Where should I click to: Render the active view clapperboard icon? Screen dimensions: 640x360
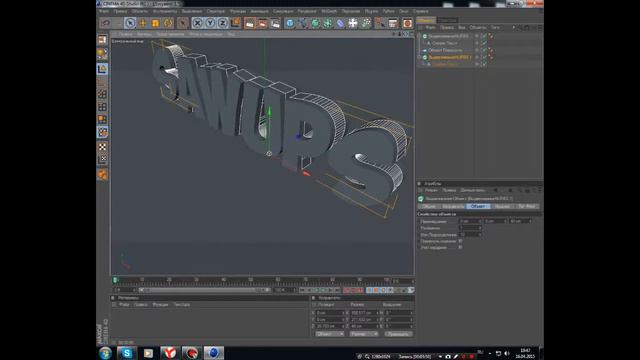[250, 23]
